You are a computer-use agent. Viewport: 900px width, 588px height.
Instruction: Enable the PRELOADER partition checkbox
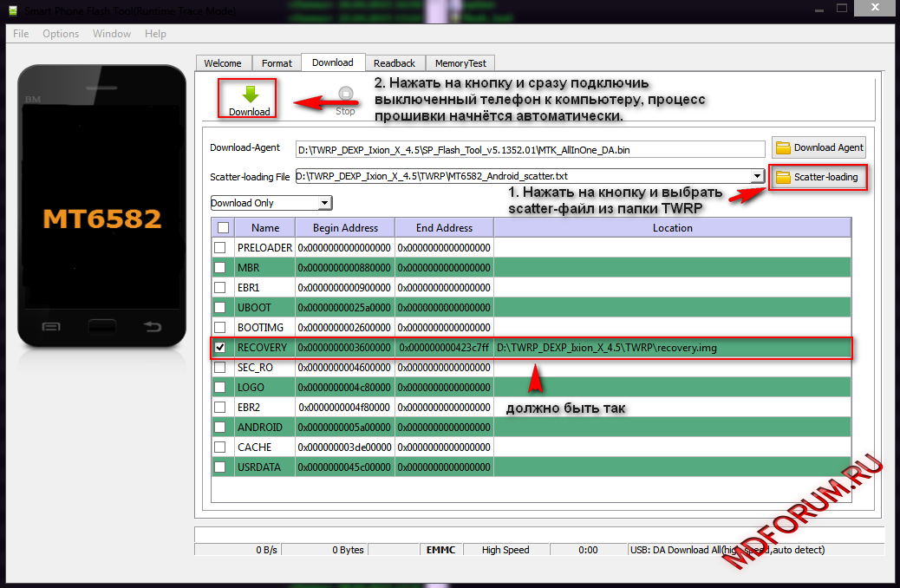223,248
